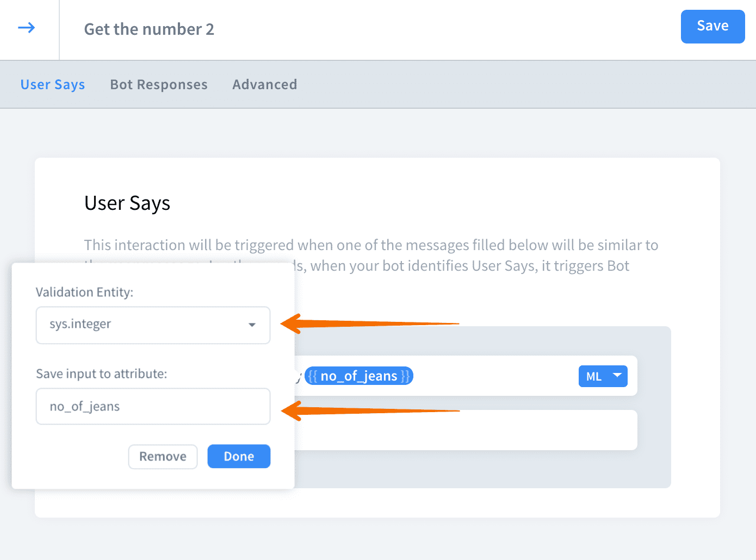Image resolution: width=756 pixels, height=560 pixels.
Task: Click the empty message field below no_of_jeans
Action: 465,430
